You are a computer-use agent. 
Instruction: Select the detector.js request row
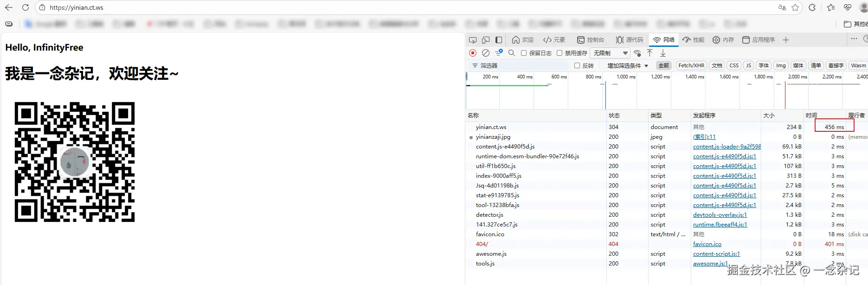[x=667, y=215]
